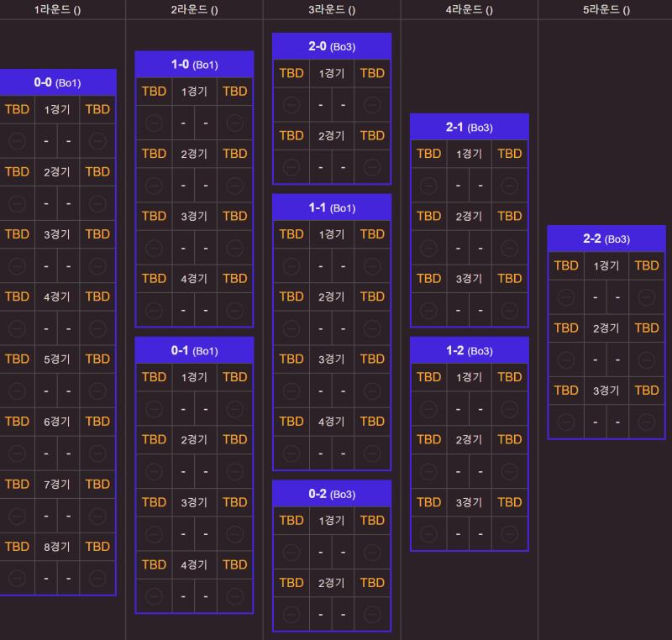Viewport: 672px width, 640px height.
Task: Click right team logo placeholder under 1-2 1경기
Action: pyautogui.click(x=510, y=409)
